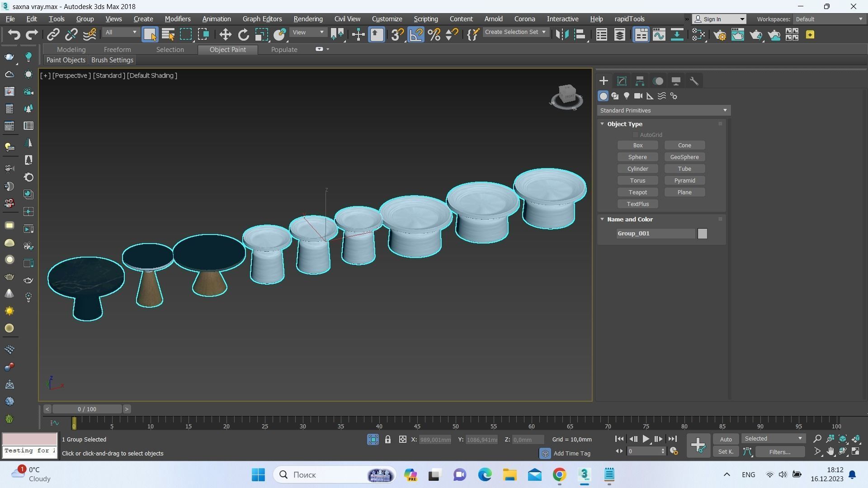Create a Teapot primitive
The image size is (868, 488).
[x=637, y=192]
